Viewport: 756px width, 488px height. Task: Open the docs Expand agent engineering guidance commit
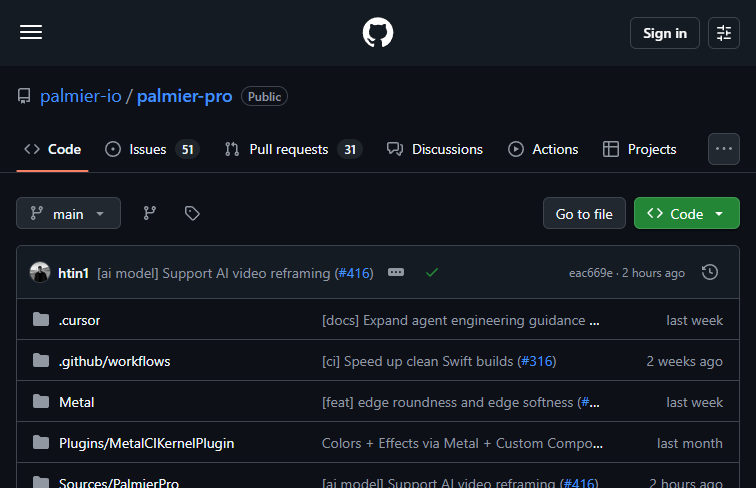(x=461, y=321)
